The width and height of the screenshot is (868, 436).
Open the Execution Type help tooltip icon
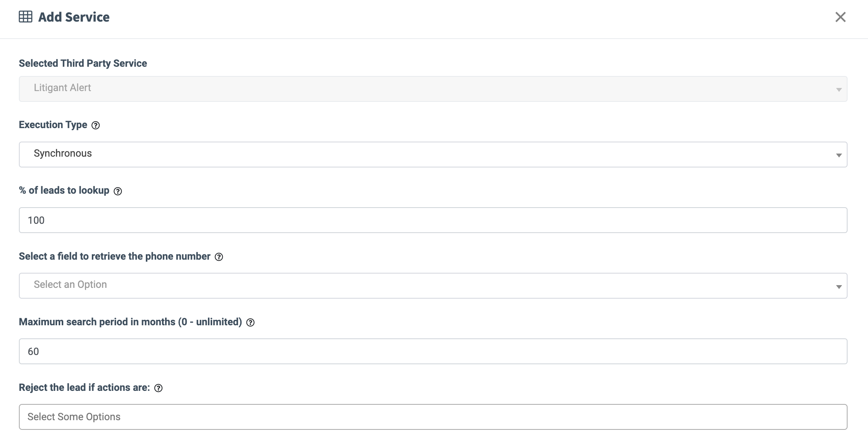pyautogui.click(x=96, y=125)
